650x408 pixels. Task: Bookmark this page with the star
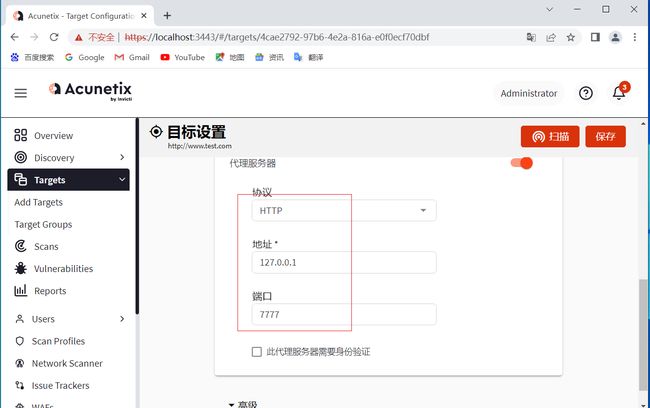point(571,38)
